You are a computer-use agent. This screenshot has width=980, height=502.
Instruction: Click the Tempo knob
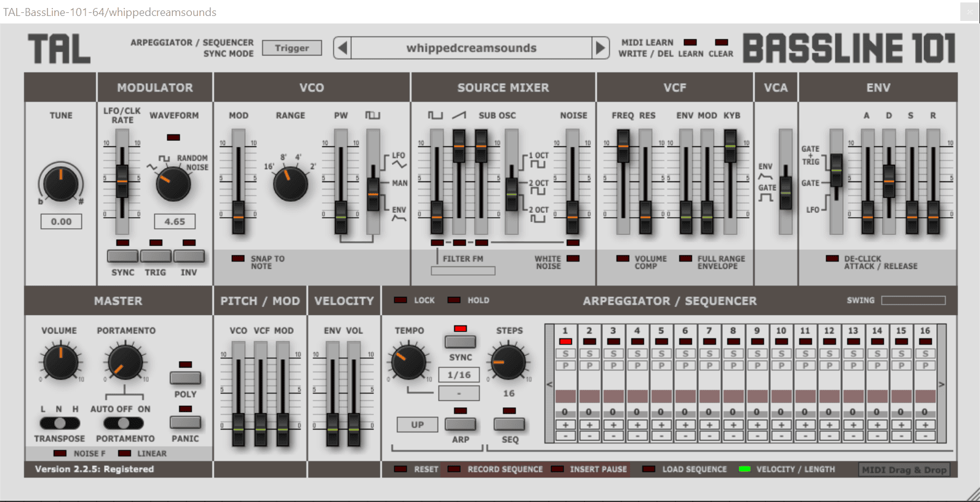point(408,362)
